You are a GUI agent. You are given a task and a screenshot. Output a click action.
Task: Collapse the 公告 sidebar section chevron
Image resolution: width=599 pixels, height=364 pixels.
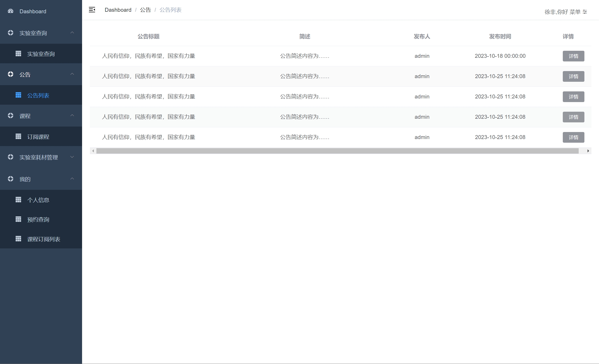72,74
